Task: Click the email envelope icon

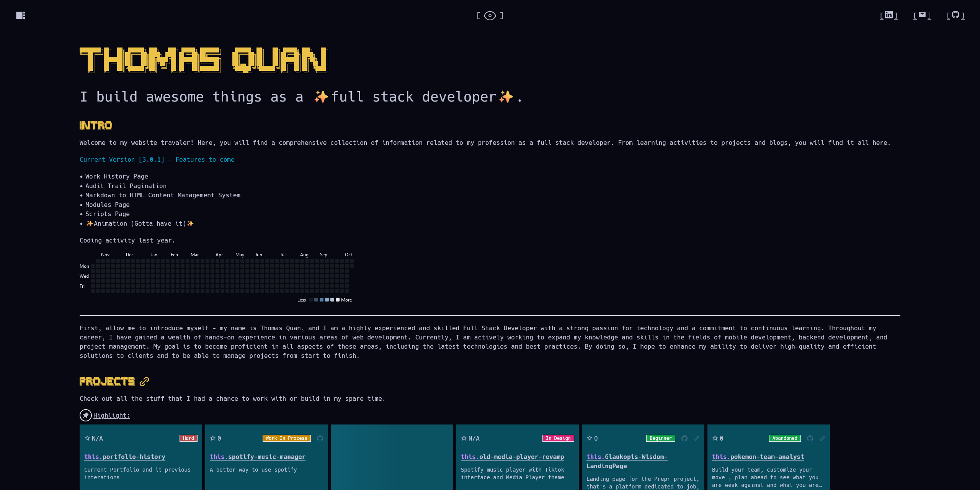Action: pos(922,15)
